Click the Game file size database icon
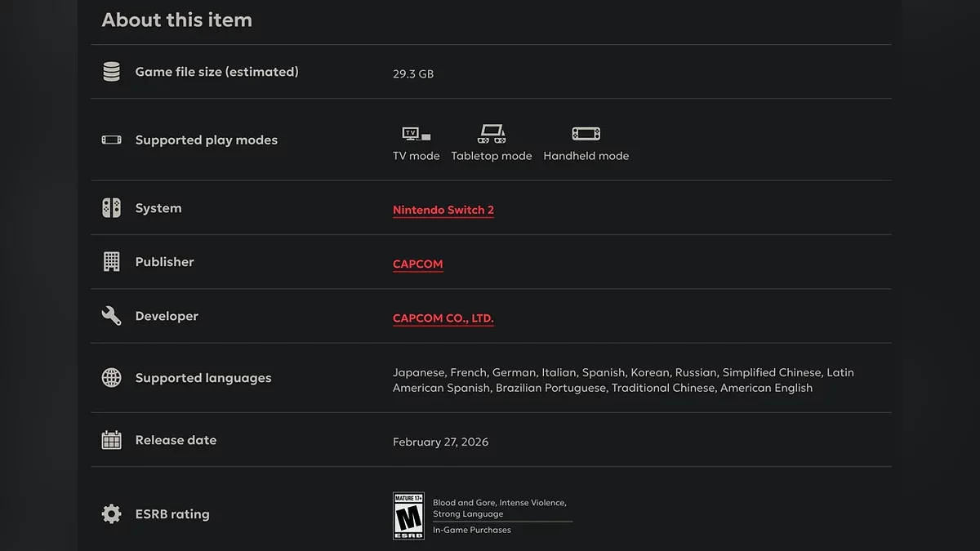980x551 pixels. [111, 72]
